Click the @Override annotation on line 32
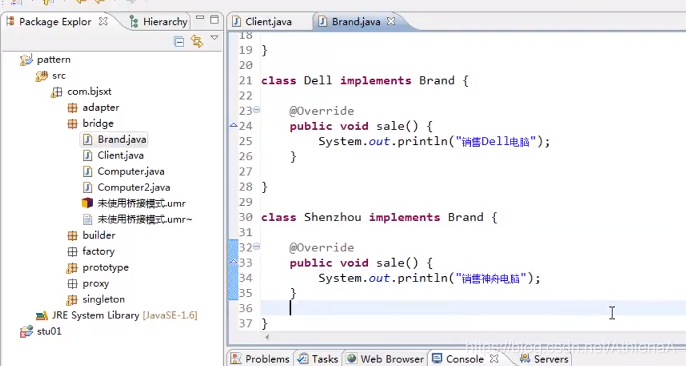The height and width of the screenshot is (366, 686). pyautogui.click(x=322, y=248)
